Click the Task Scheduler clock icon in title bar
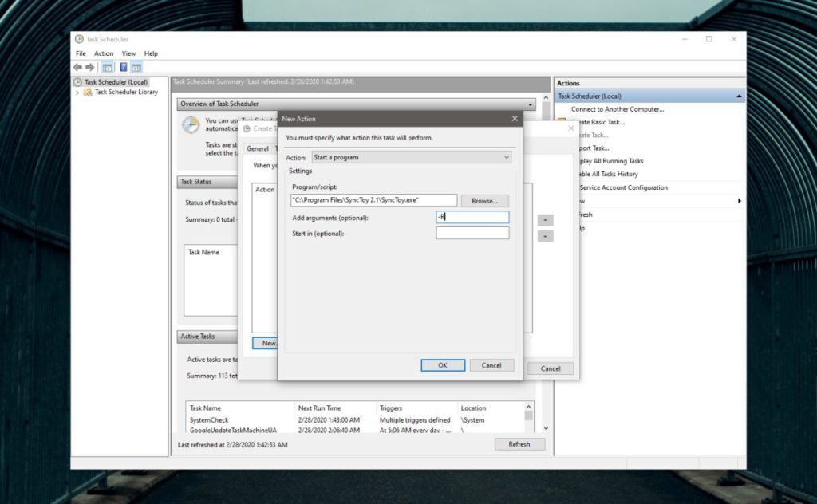817x504 pixels. click(79, 38)
